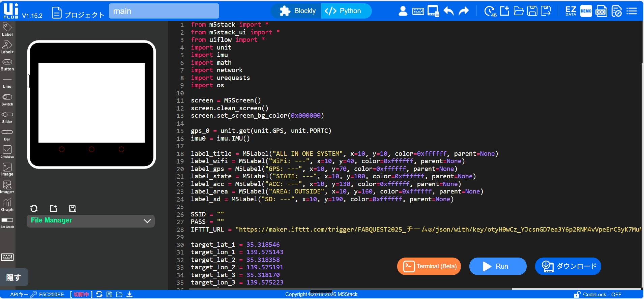Expand the File Manager dropdown
644x299 pixels.
click(x=147, y=221)
